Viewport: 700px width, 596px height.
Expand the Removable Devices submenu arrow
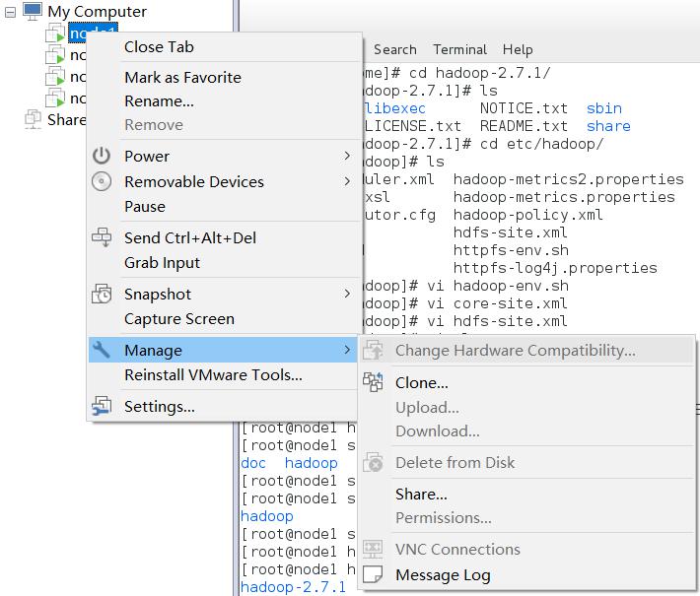[347, 181]
